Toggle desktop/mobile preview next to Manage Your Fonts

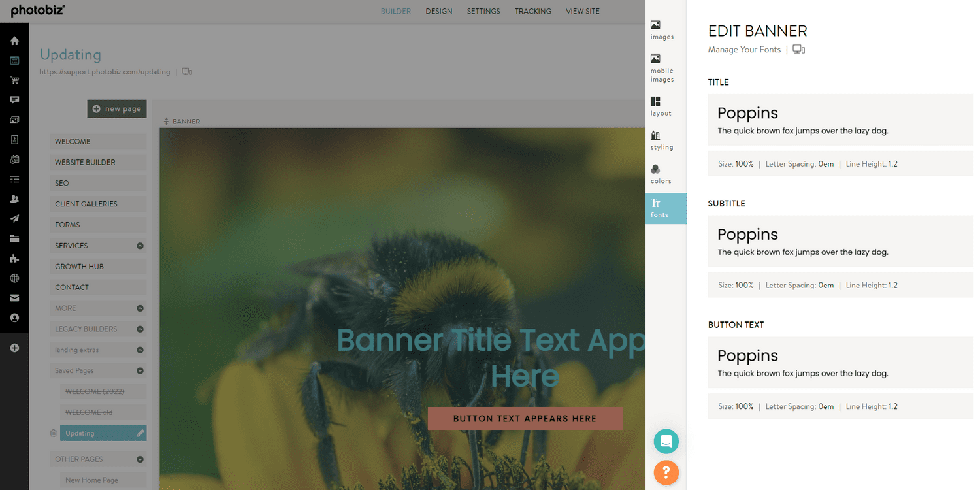(x=798, y=49)
